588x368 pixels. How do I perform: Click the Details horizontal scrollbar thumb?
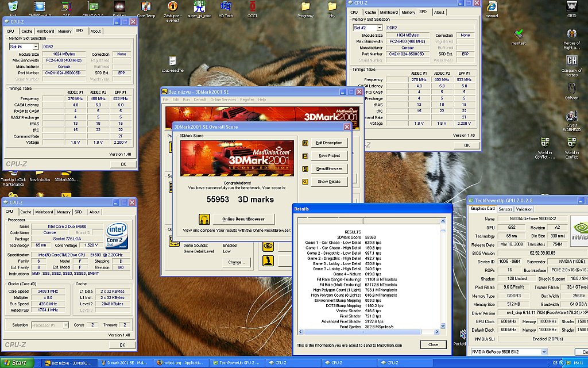pyautogui.click(x=363, y=332)
